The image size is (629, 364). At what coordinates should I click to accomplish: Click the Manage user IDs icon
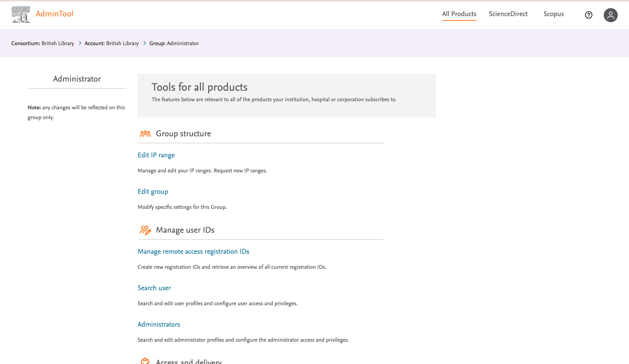tap(145, 230)
